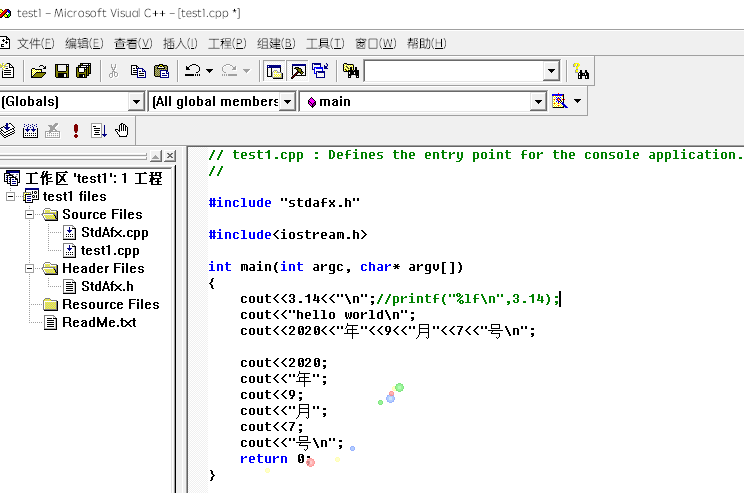The height and width of the screenshot is (493, 744).
Task: Select the Resource Files folder
Action: (111, 304)
